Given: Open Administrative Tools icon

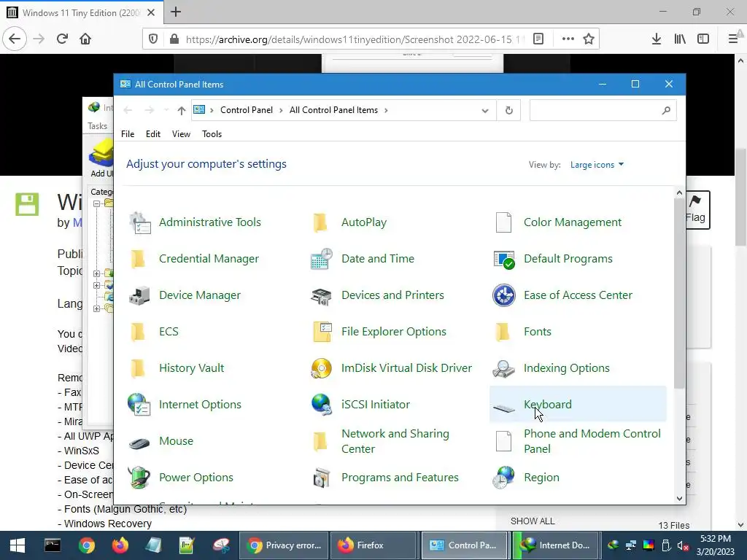Looking at the screenshot, I should [139, 222].
